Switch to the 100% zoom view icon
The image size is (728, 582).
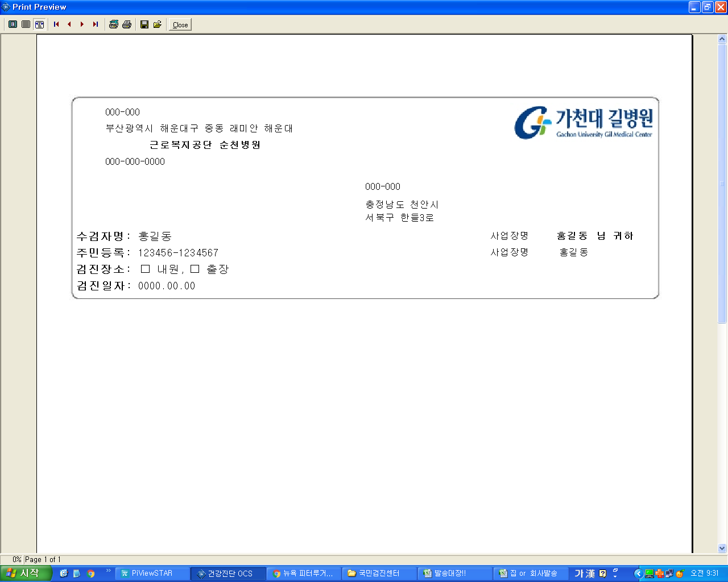click(26, 24)
